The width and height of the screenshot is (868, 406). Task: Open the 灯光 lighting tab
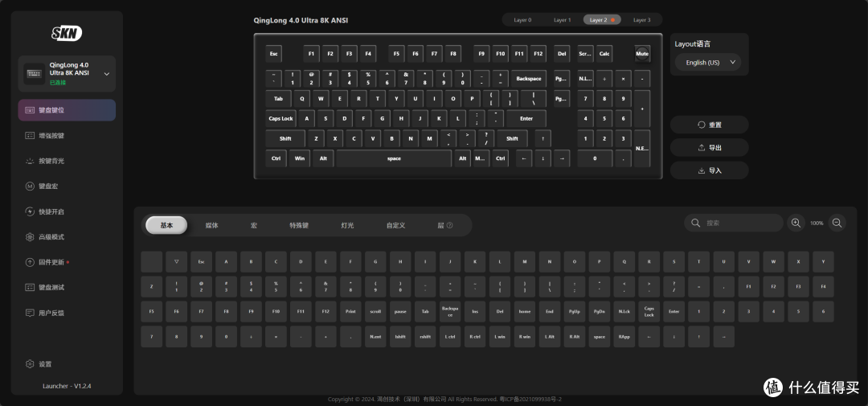pyautogui.click(x=348, y=225)
